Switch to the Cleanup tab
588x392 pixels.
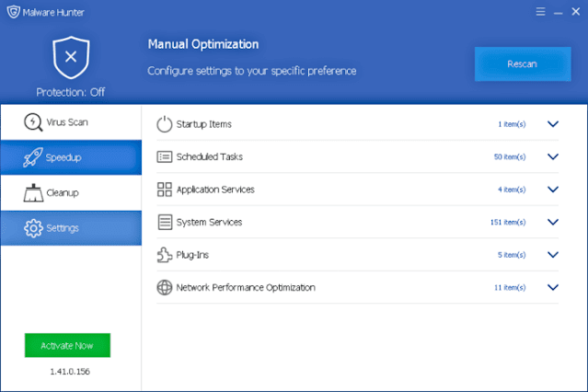[71, 193]
